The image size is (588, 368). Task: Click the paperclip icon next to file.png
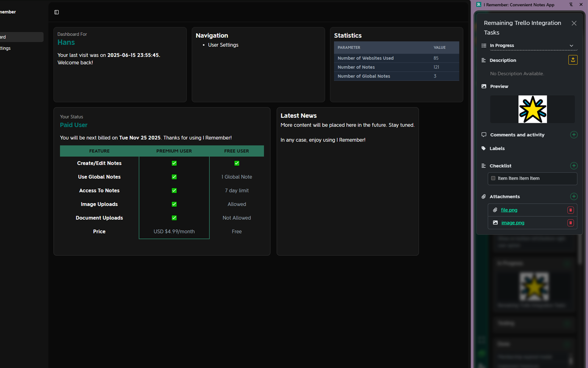(495, 210)
